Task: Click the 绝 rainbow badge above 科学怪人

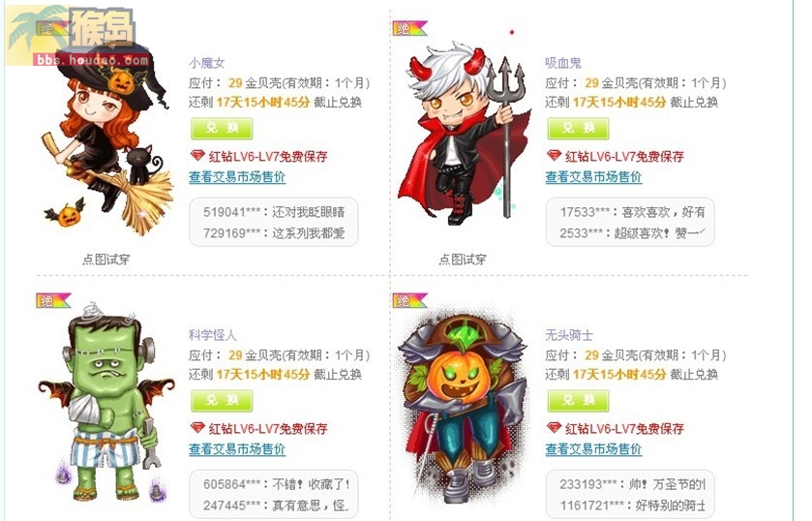Action: click(x=53, y=300)
